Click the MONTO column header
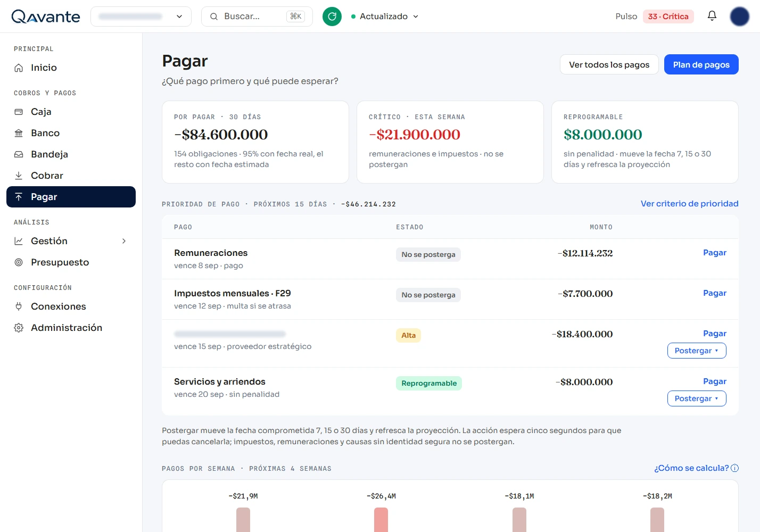 pyautogui.click(x=601, y=227)
